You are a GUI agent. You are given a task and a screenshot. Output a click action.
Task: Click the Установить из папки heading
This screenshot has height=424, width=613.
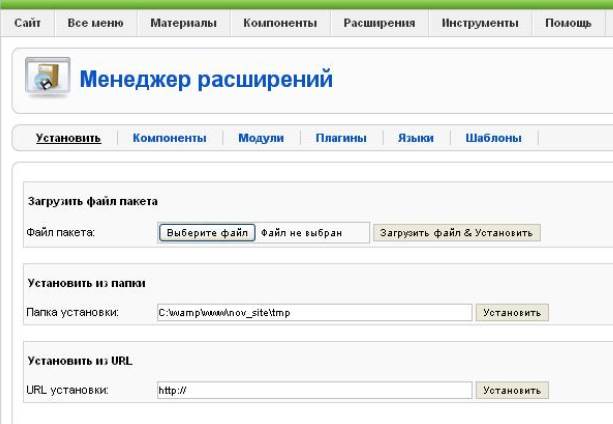point(86,283)
